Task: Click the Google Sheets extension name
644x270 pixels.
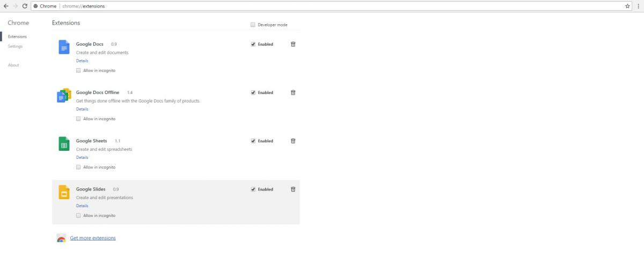Action: (92, 141)
